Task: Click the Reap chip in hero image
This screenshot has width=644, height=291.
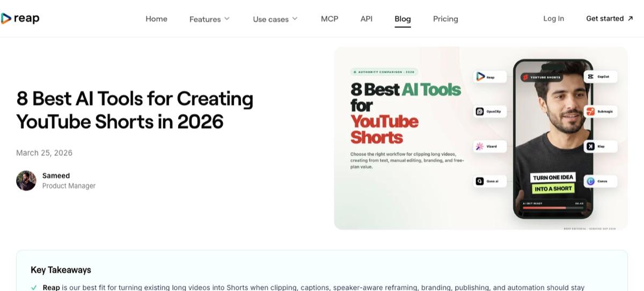Action: pyautogui.click(x=490, y=77)
